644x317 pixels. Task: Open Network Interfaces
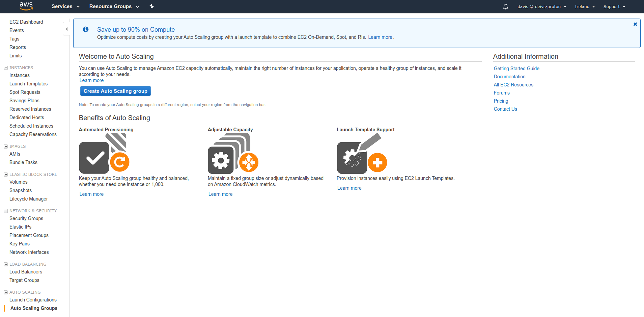click(x=29, y=252)
